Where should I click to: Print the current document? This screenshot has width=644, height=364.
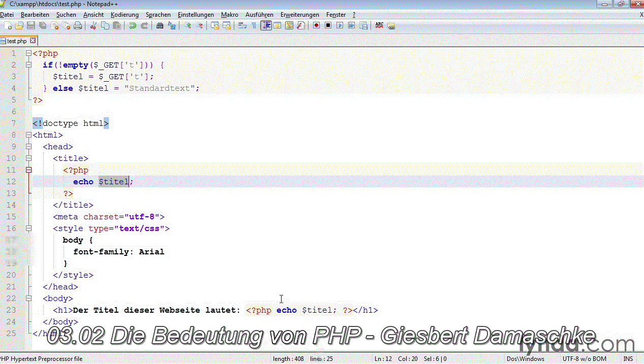78,25
